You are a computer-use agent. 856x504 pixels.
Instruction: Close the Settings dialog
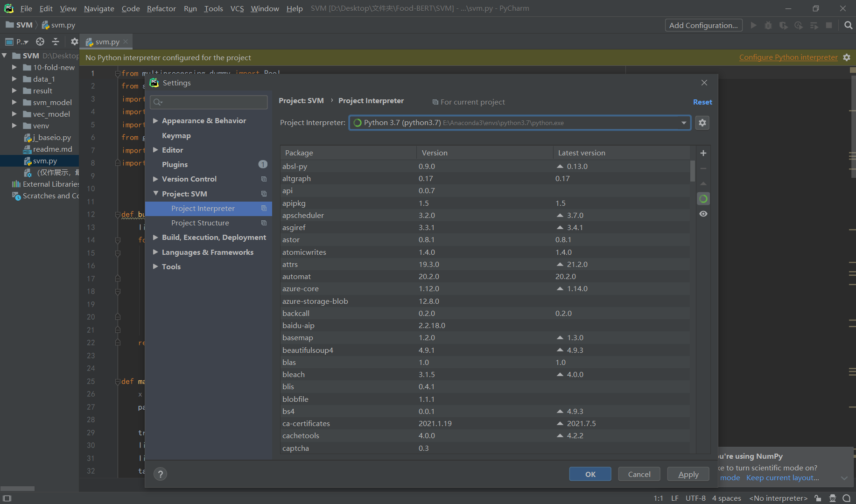click(x=704, y=83)
